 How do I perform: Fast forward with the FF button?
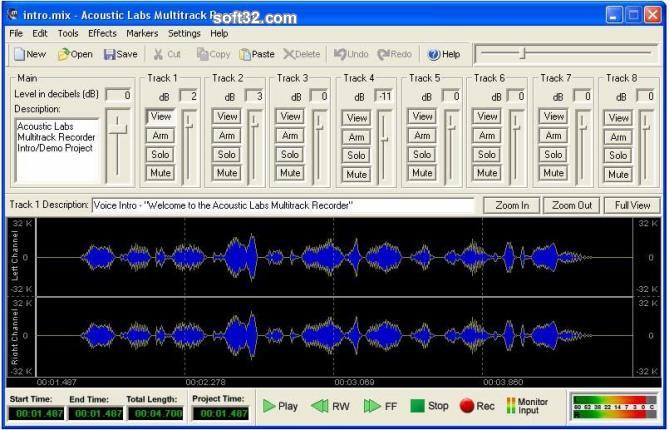coord(380,406)
